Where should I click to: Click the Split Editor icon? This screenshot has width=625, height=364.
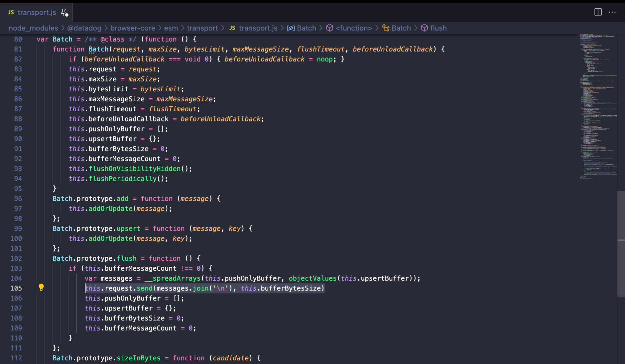click(x=598, y=12)
